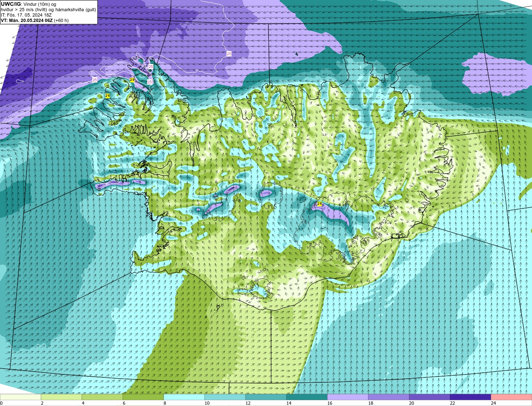Click the 4–6 m/s green legend swatch
This screenshot has height=406, width=532.
pos(102,397)
